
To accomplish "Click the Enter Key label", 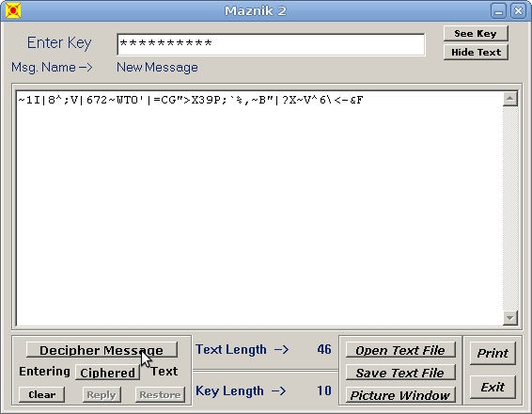I will (59, 42).
